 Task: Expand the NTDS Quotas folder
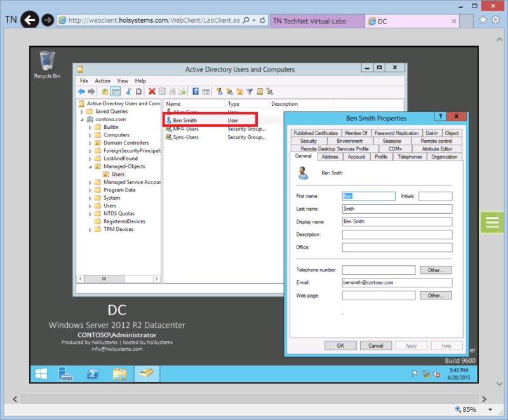point(90,214)
